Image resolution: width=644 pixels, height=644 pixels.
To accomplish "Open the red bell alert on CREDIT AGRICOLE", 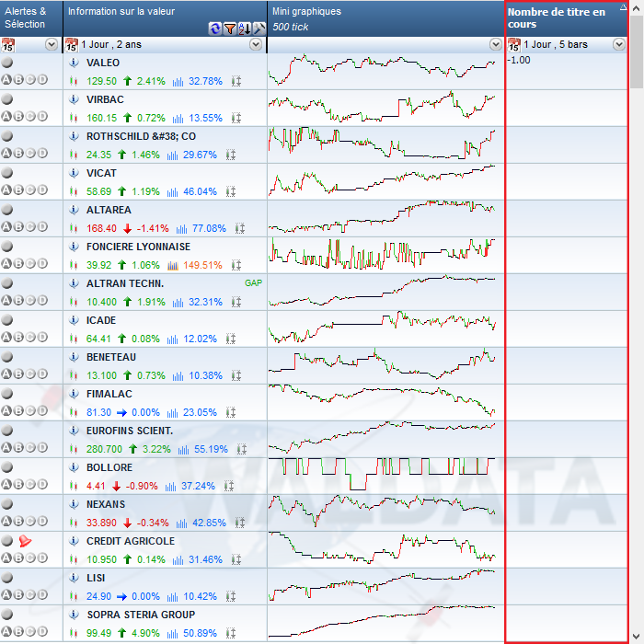I will coord(25,541).
